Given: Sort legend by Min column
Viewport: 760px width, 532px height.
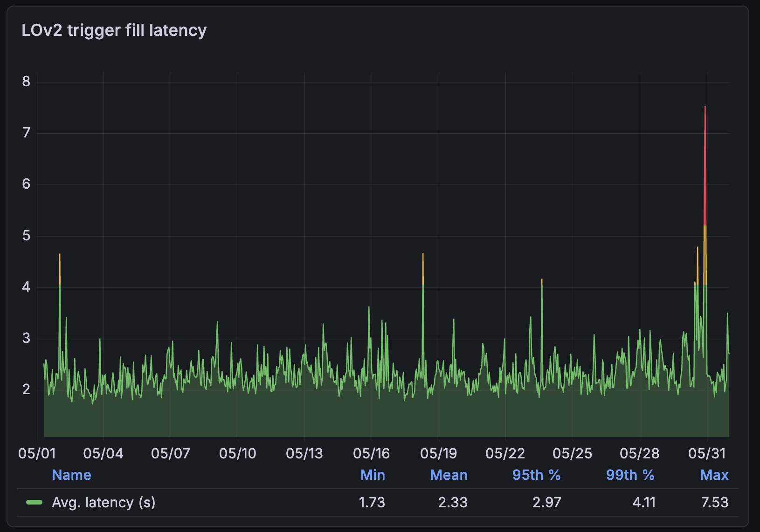Looking at the screenshot, I should (373, 475).
